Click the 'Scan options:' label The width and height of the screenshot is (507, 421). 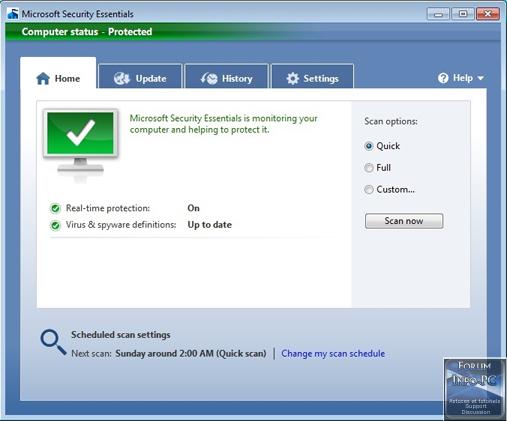[x=391, y=121]
